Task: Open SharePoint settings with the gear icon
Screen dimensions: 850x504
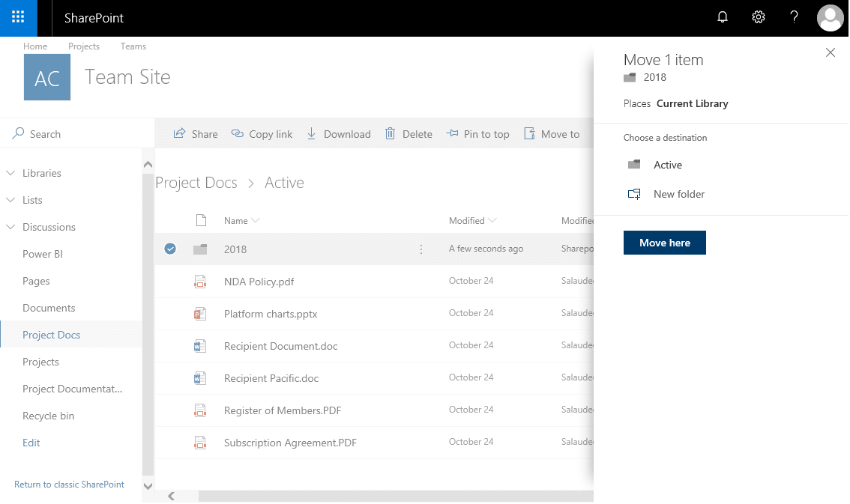Action: point(758,16)
